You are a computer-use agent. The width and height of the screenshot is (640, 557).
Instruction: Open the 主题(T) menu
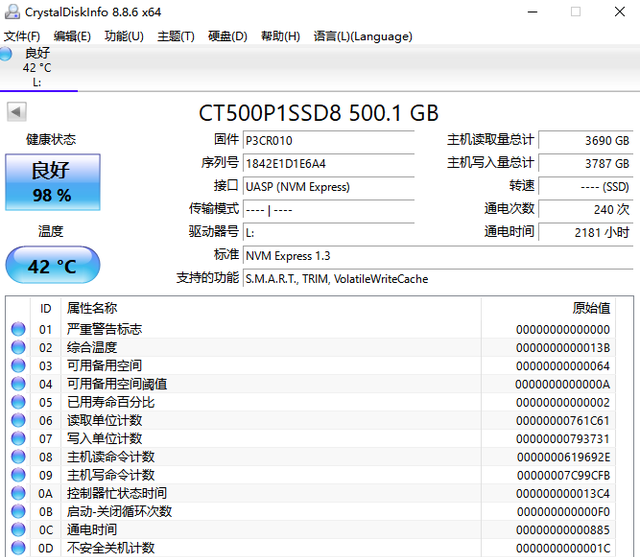pos(175,36)
